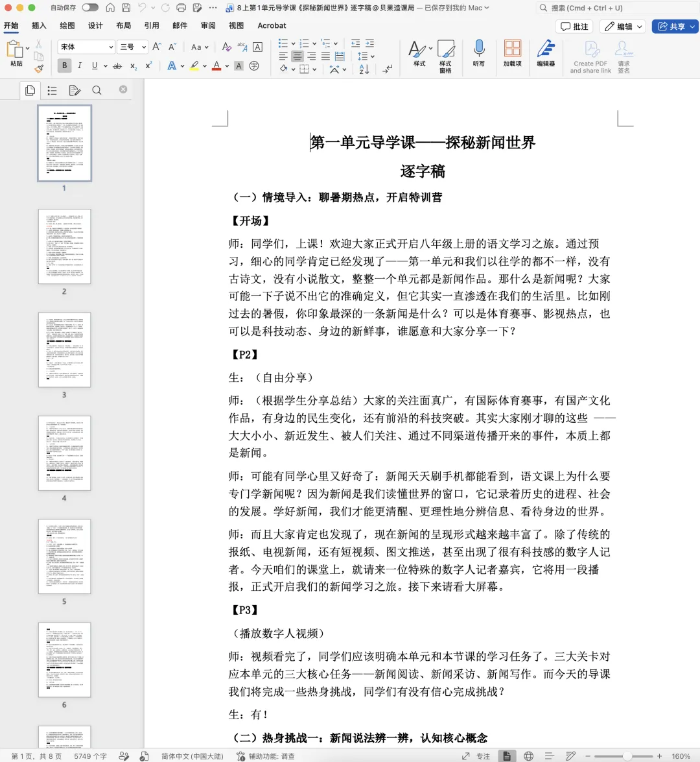Close the navigation sidebar
700x762 pixels.
click(123, 89)
